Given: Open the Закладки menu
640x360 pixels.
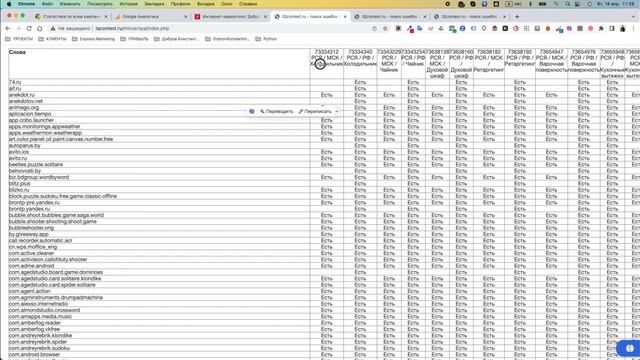Looking at the screenshot, I should 154,4.
